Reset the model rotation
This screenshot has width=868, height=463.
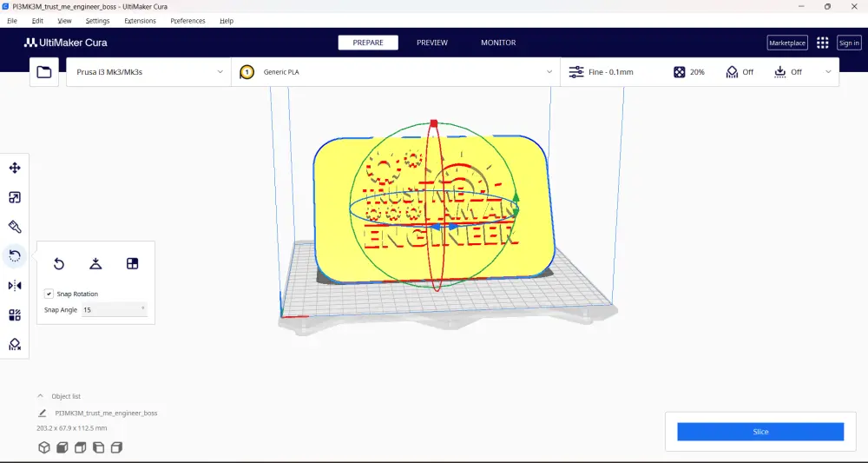pos(59,264)
